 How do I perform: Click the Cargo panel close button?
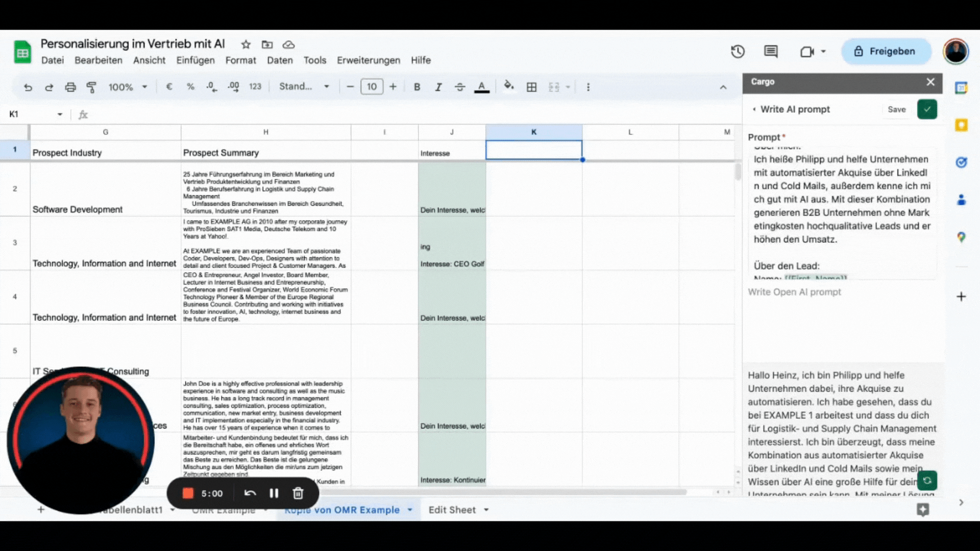coord(930,82)
